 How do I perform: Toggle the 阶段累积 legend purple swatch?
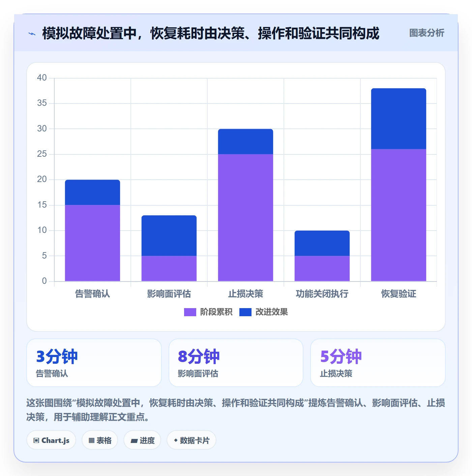tap(190, 312)
